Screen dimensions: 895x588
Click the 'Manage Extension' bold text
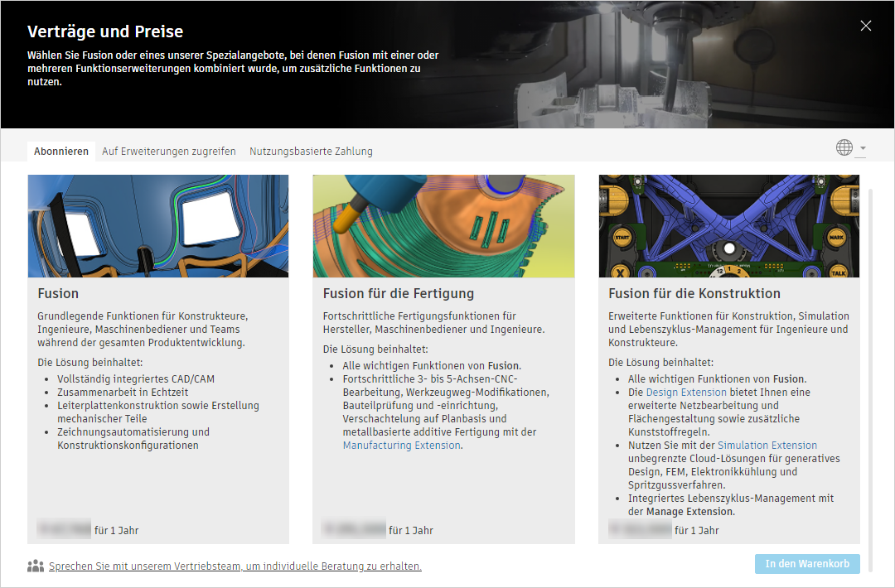tap(689, 512)
